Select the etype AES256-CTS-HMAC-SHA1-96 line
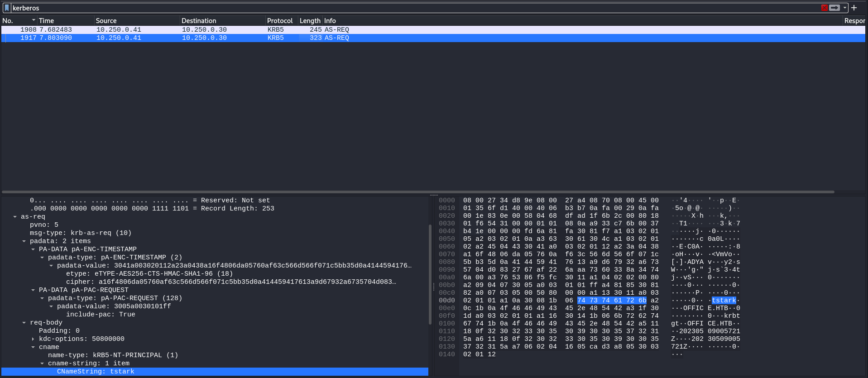The image size is (868, 378). coord(149,274)
